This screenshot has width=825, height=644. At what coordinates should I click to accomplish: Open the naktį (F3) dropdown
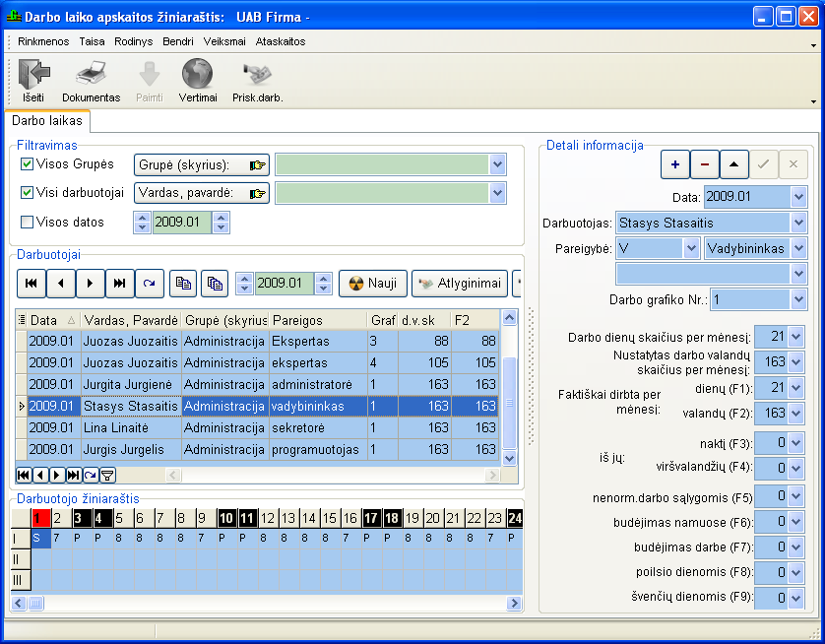(796, 442)
